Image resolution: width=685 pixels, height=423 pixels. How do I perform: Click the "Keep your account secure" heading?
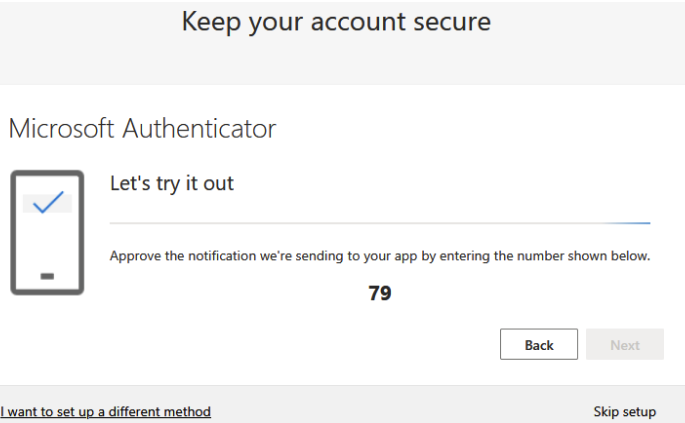(336, 22)
